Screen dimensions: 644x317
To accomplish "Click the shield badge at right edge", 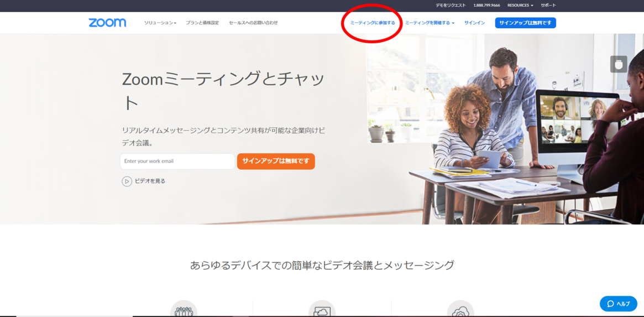I will (619, 64).
